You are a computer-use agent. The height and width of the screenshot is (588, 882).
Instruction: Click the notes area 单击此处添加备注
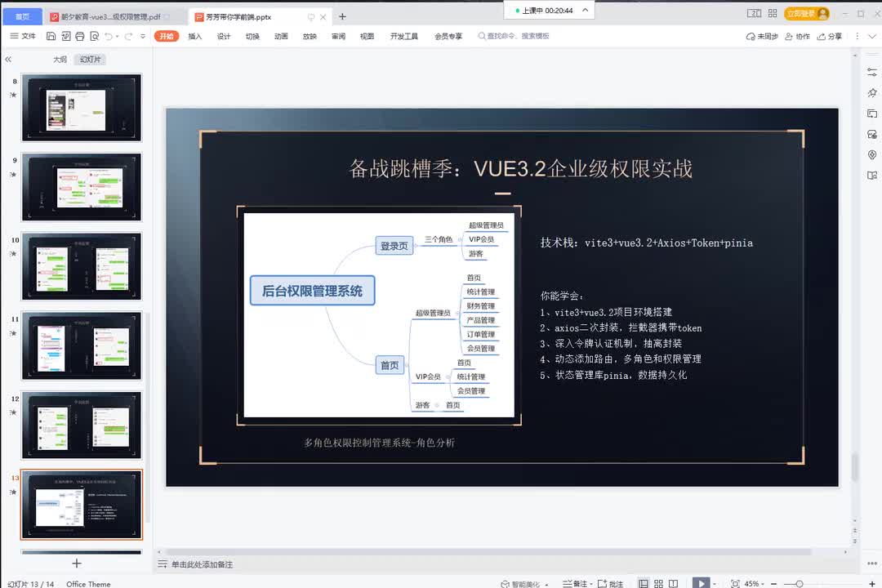pos(202,564)
